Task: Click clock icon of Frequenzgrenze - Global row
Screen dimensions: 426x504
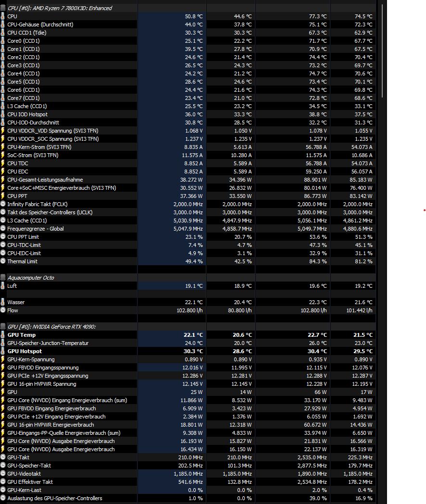Action: tap(3, 228)
